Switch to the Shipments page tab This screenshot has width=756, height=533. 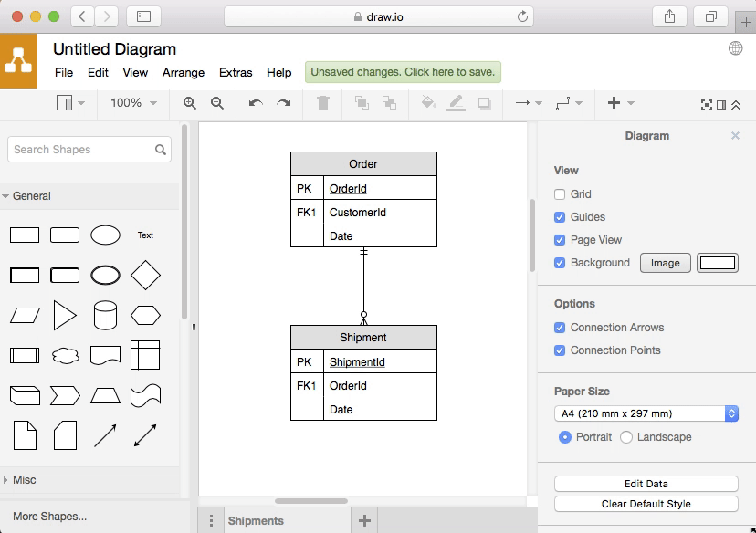[256, 520]
